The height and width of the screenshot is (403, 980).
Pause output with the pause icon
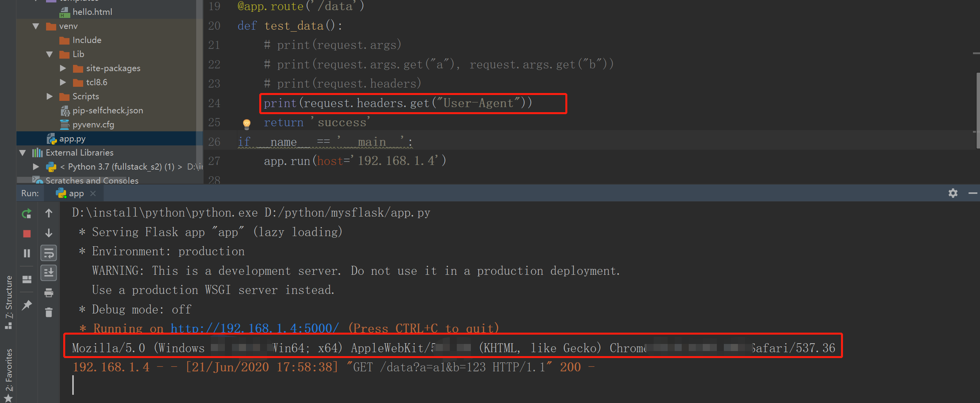point(27,253)
